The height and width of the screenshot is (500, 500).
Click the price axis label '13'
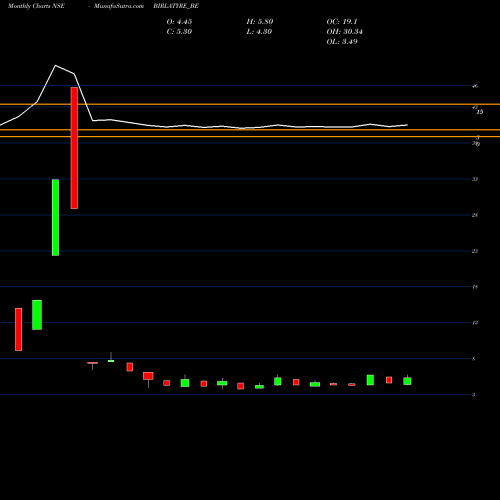coord(475,323)
